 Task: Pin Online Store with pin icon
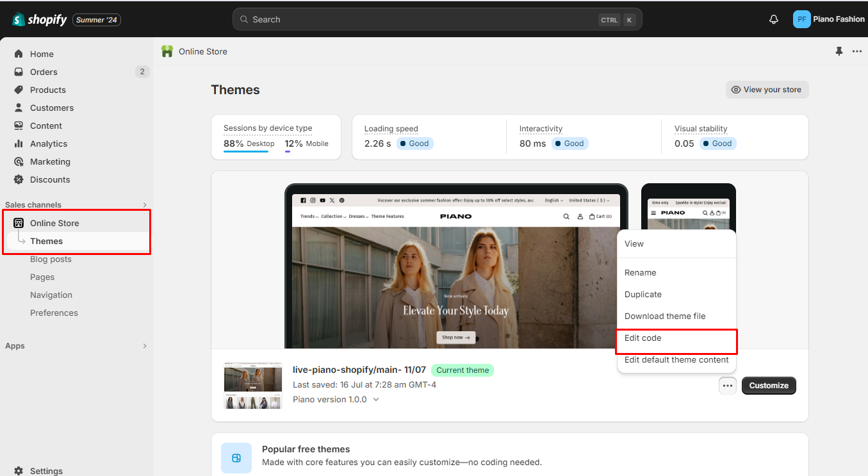[x=839, y=51]
